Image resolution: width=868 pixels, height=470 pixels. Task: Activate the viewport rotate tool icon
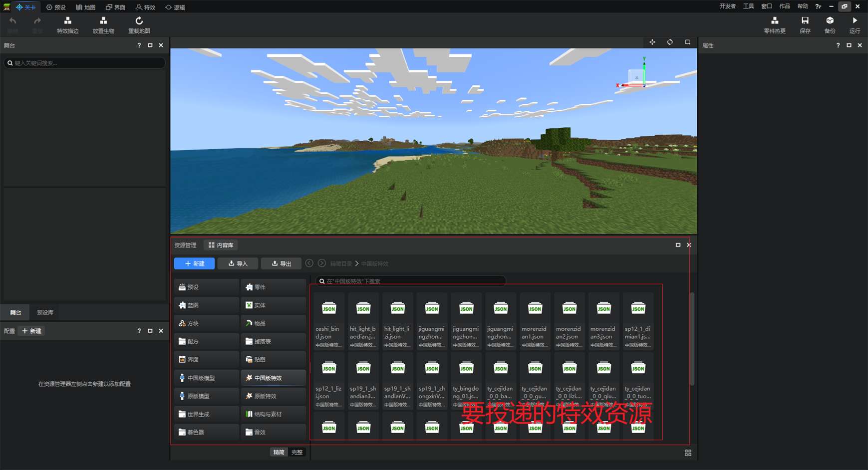[670, 42]
